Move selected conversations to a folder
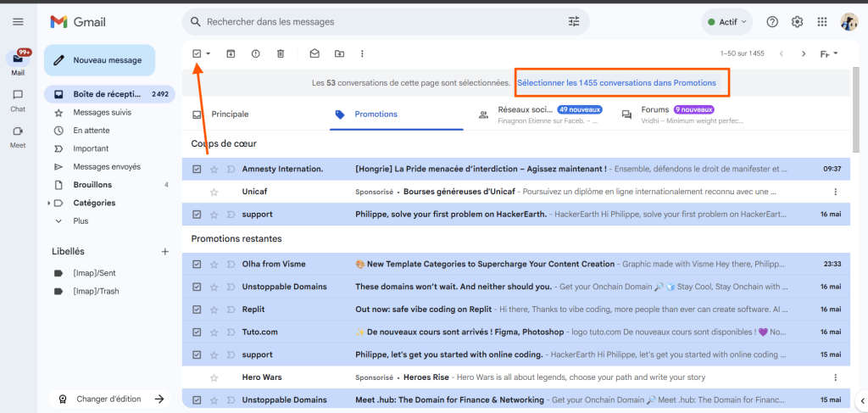This screenshot has width=868, height=413. pos(339,53)
